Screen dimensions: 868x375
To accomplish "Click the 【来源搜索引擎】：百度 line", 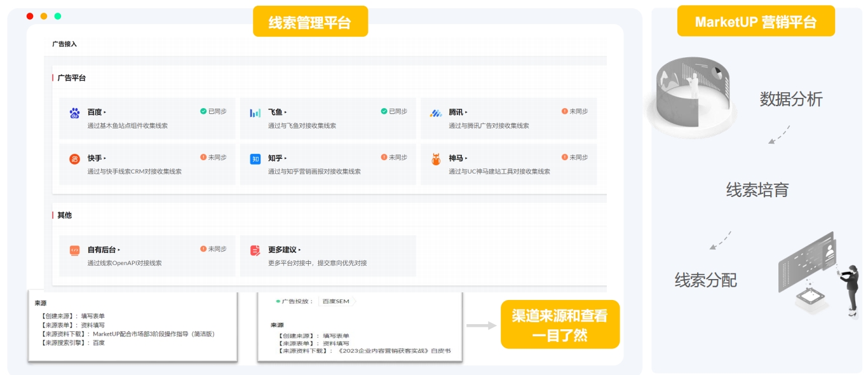I will (73, 343).
